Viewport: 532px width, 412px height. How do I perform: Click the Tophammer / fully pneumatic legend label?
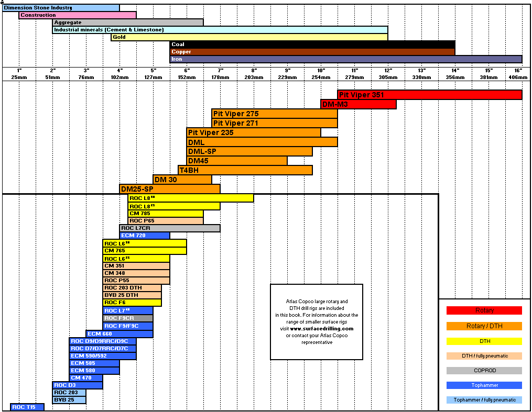click(x=484, y=400)
